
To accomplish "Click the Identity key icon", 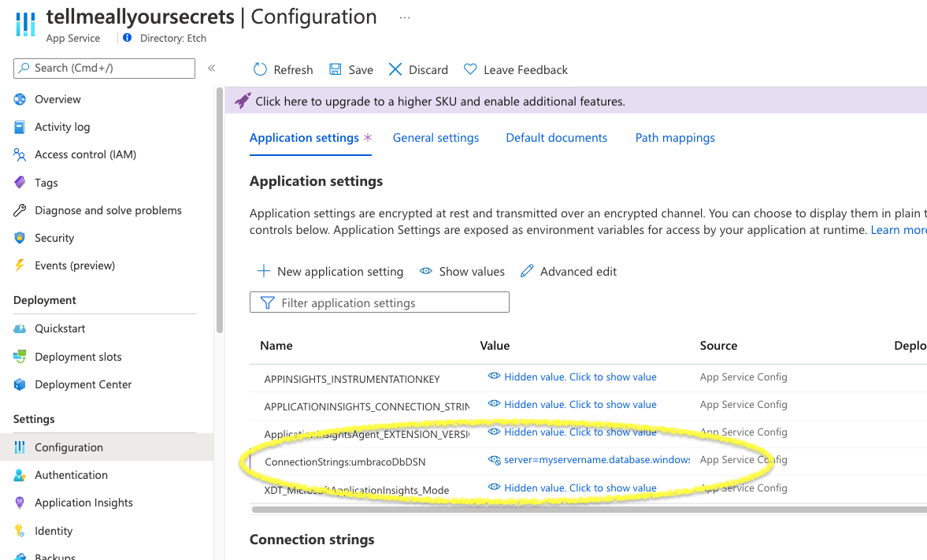I will tap(20, 530).
